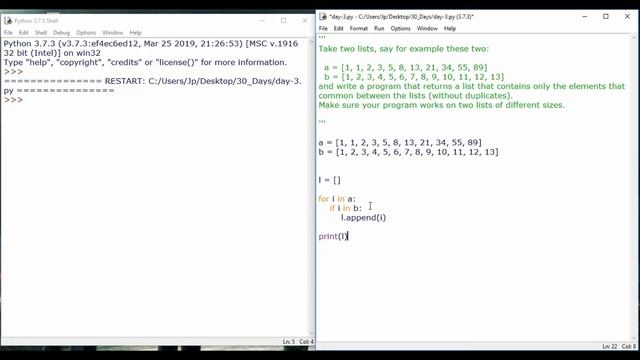Open Options menu in Python Shell window
The width and height of the screenshot is (640, 360).
pyautogui.click(x=86, y=33)
